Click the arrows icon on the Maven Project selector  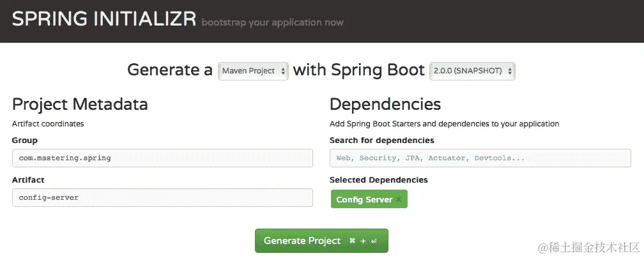tap(283, 70)
